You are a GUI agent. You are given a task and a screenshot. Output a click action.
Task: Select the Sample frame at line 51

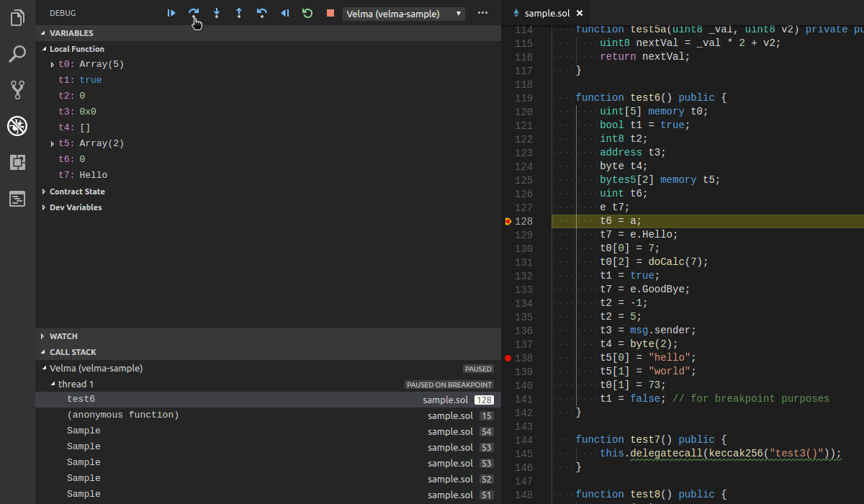[268, 495]
